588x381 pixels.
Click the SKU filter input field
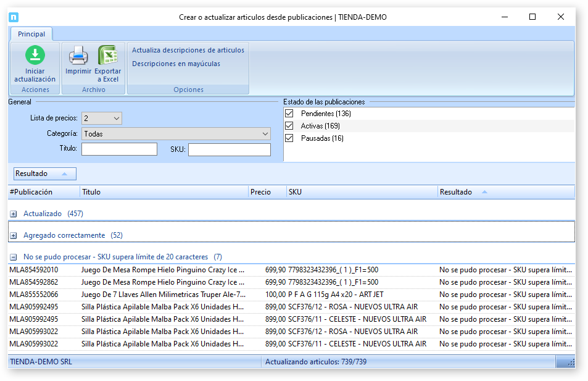[x=229, y=149]
